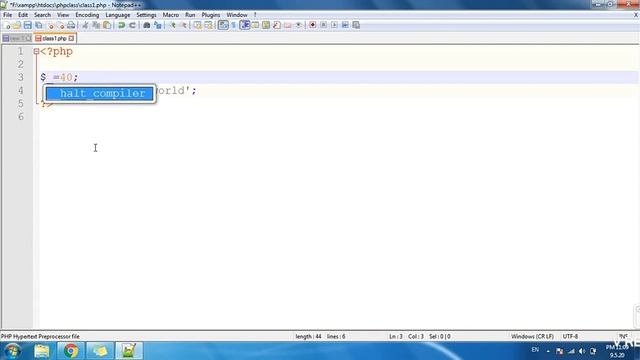Image resolution: width=640 pixels, height=360 pixels.
Task: Choose __halt_compiler from the autocomplete list
Action: pyautogui.click(x=100, y=93)
